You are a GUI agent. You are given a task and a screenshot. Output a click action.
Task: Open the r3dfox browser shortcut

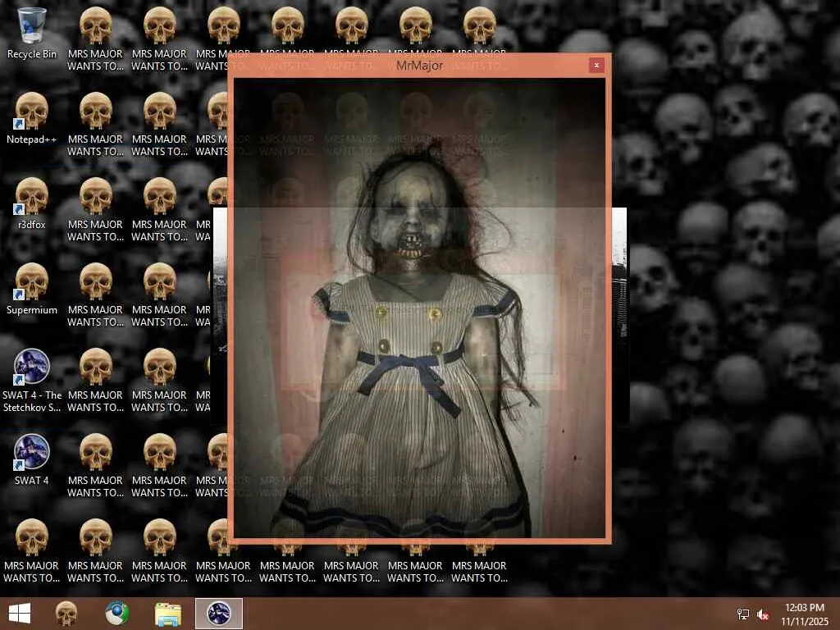[x=32, y=203]
